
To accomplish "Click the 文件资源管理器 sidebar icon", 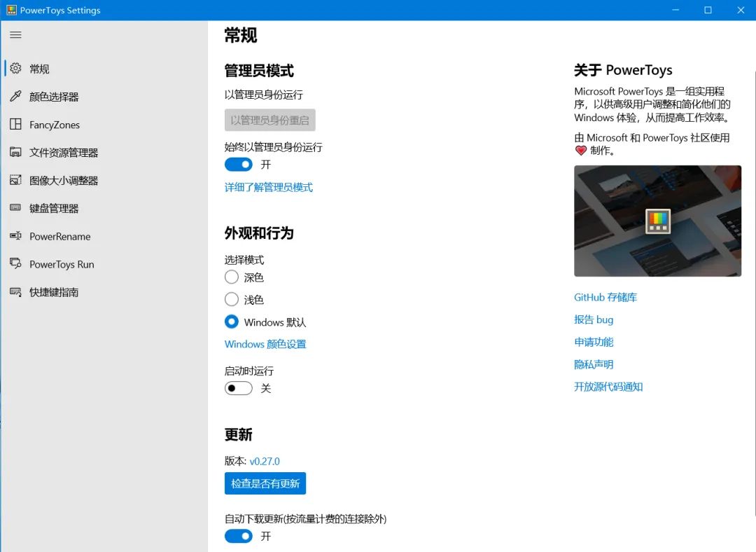I will pos(15,152).
